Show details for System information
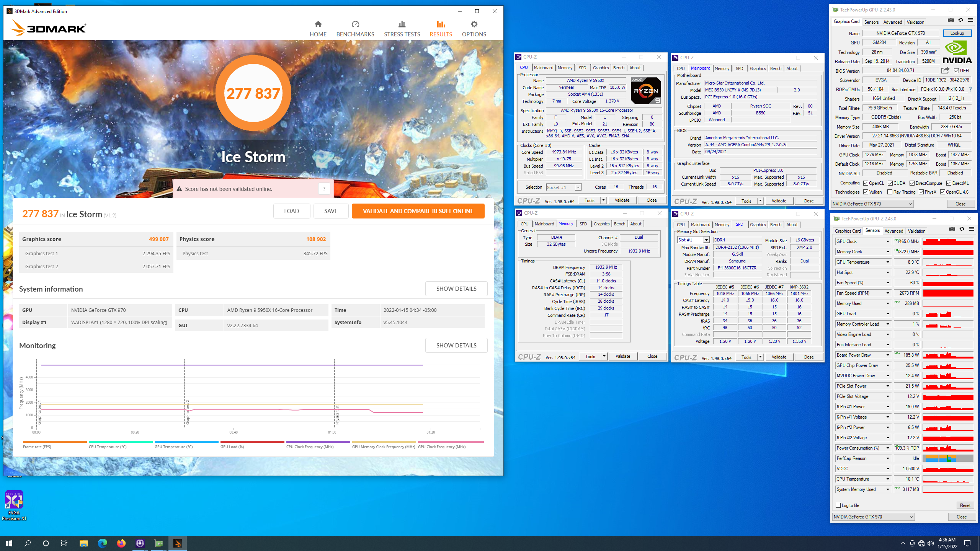980x551 pixels. point(456,289)
